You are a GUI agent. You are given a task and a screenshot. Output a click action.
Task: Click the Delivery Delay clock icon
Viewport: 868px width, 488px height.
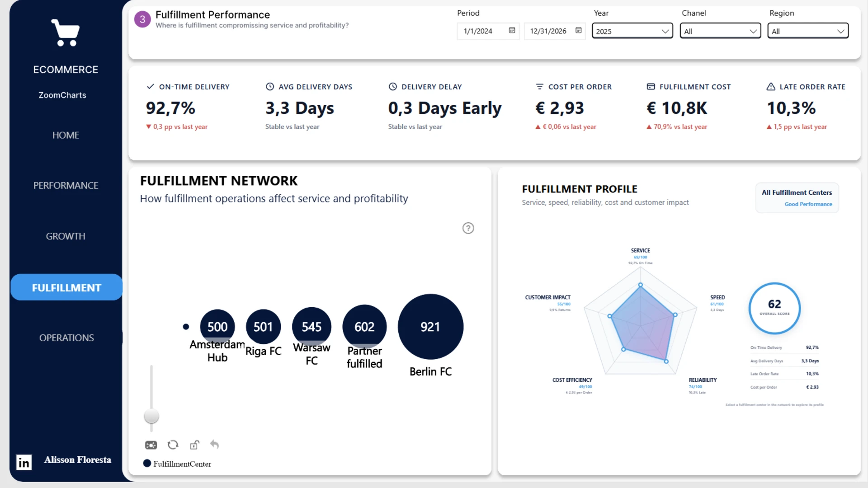point(393,86)
